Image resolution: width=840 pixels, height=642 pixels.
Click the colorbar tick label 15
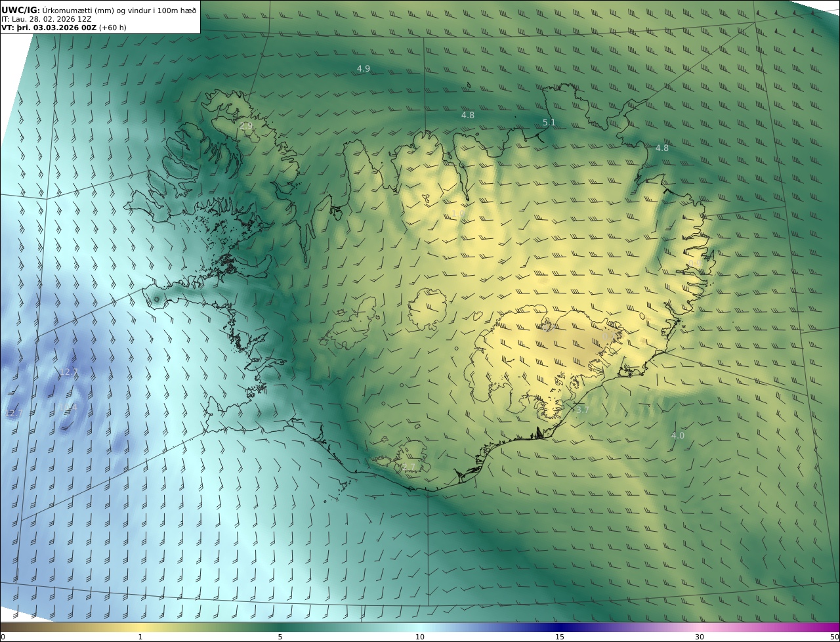560,637
